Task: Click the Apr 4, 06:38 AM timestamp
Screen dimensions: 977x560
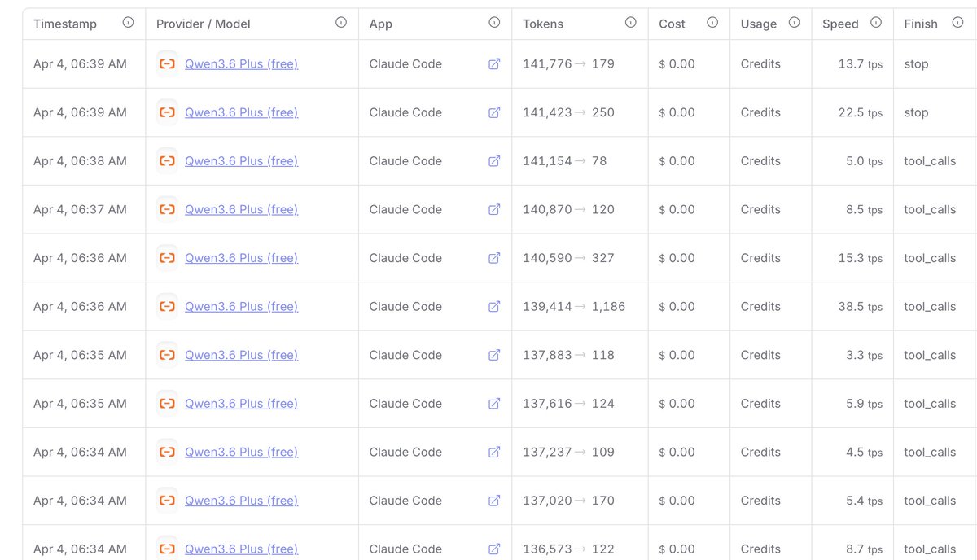Action: coord(80,161)
